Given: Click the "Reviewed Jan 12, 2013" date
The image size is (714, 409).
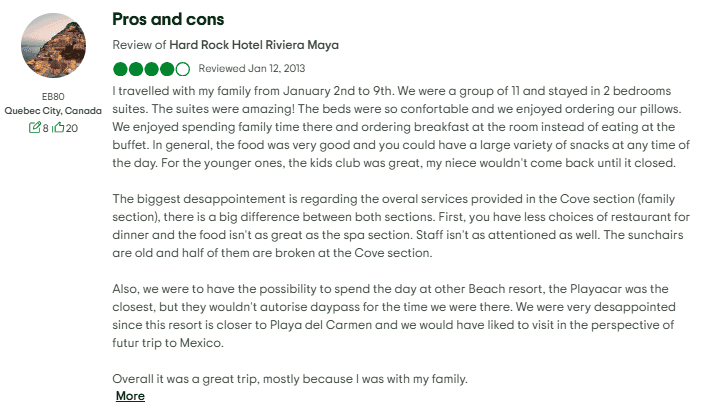Looking at the screenshot, I should tap(252, 69).
